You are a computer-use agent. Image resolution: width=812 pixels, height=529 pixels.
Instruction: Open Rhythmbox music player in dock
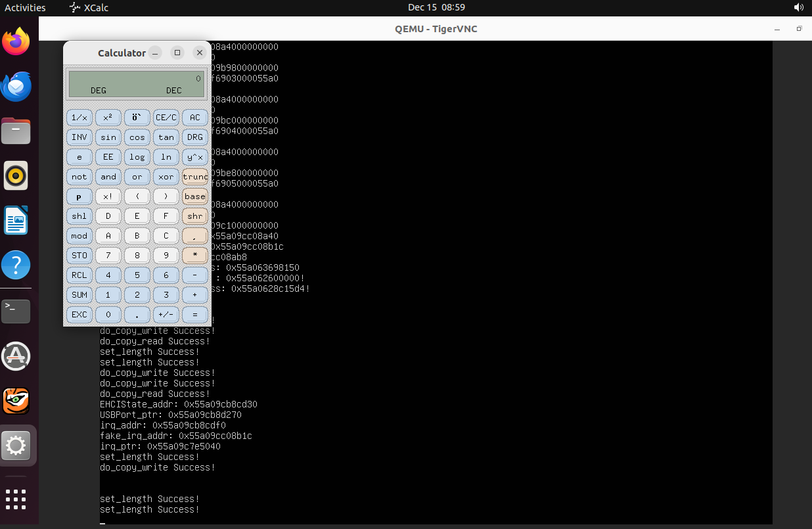pyautogui.click(x=16, y=176)
